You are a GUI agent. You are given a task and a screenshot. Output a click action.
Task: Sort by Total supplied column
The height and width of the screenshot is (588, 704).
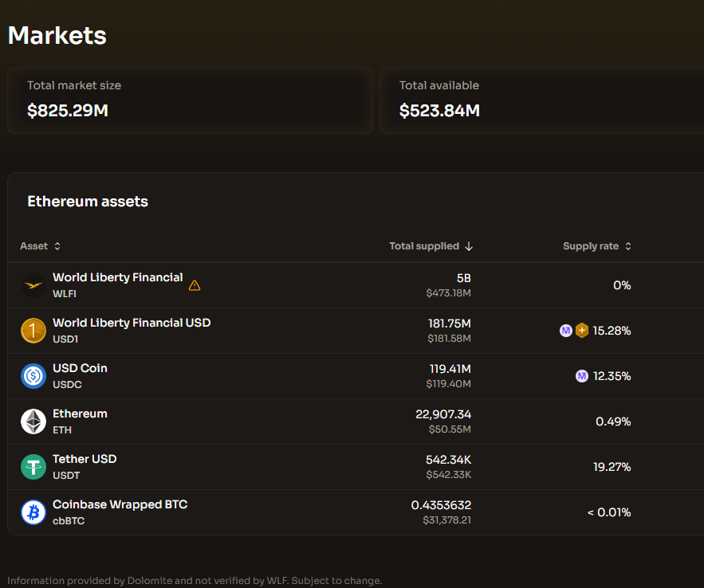coord(431,245)
